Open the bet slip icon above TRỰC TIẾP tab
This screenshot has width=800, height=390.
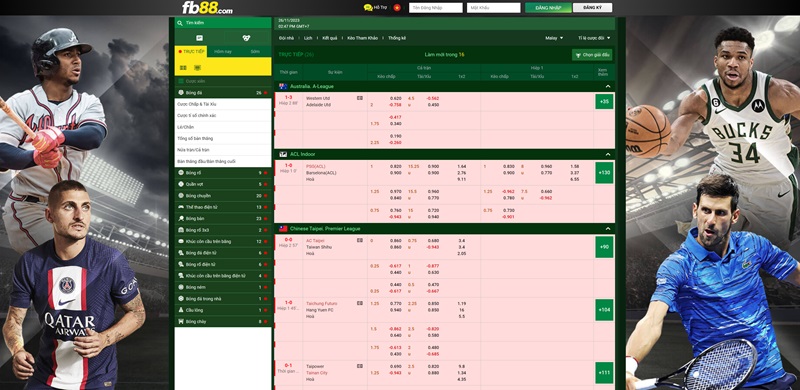click(x=199, y=38)
